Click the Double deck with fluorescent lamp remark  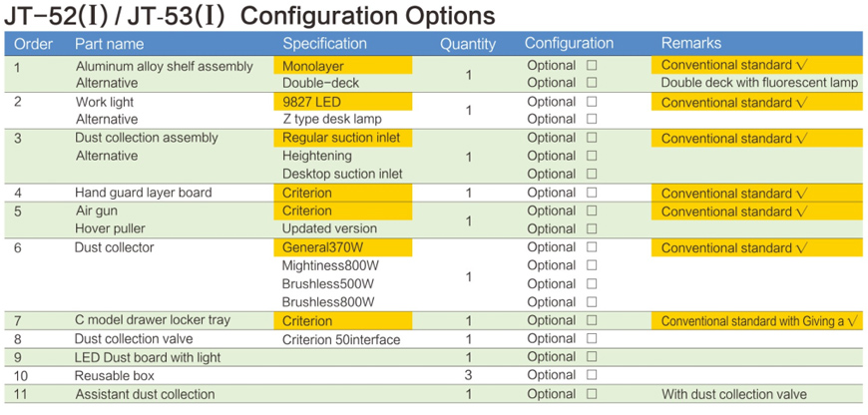[758, 83]
